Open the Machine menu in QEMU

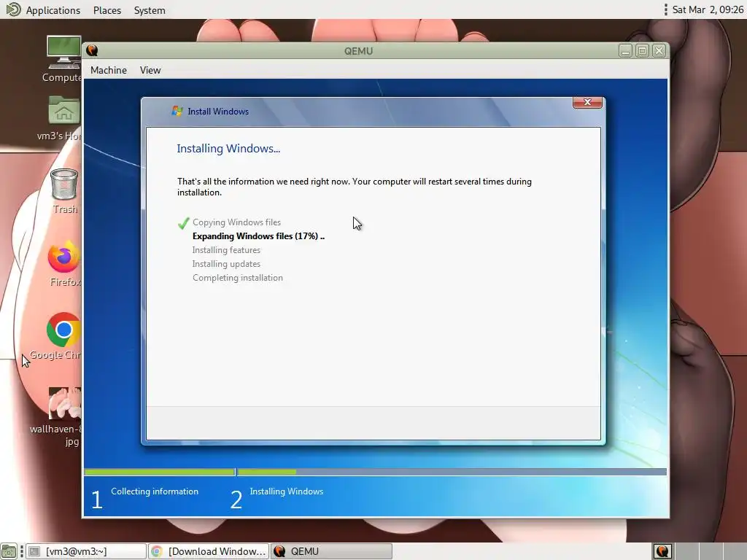tap(109, 70)
